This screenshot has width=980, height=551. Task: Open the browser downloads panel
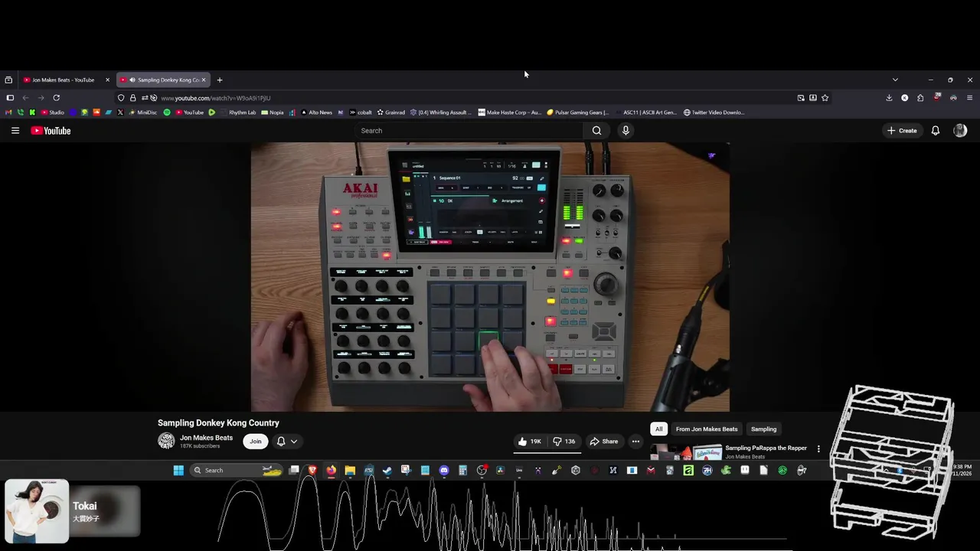[x=889, y=98]
